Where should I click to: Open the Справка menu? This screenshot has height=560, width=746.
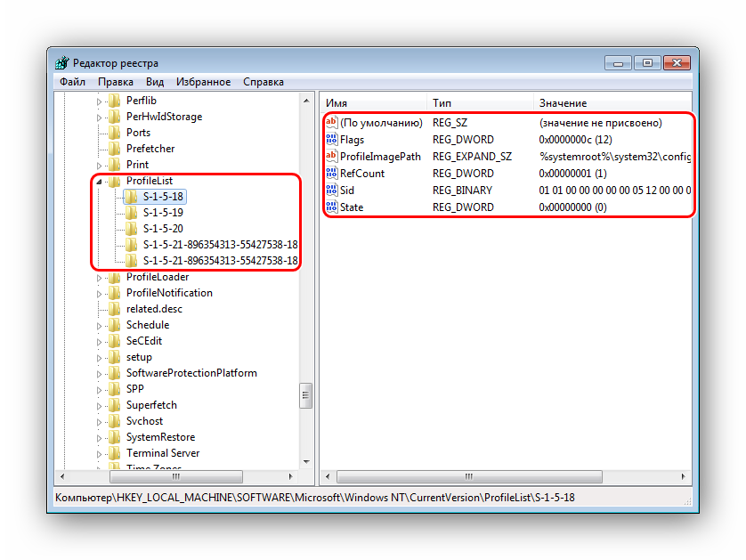click(264, 82)
